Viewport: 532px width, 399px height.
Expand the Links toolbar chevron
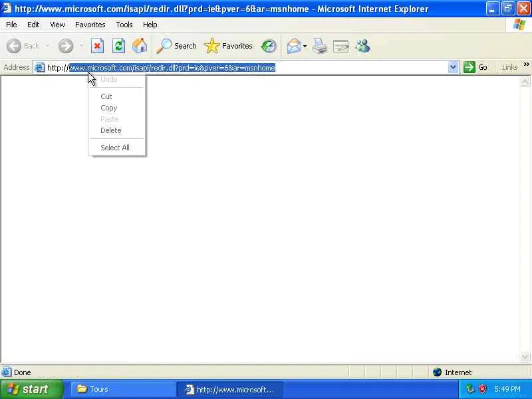click(x=526, y=65)
